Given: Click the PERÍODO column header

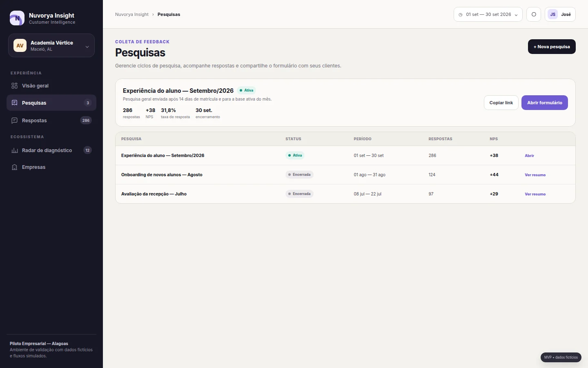Looking at the screenshot, I should (x=363, y=139).
